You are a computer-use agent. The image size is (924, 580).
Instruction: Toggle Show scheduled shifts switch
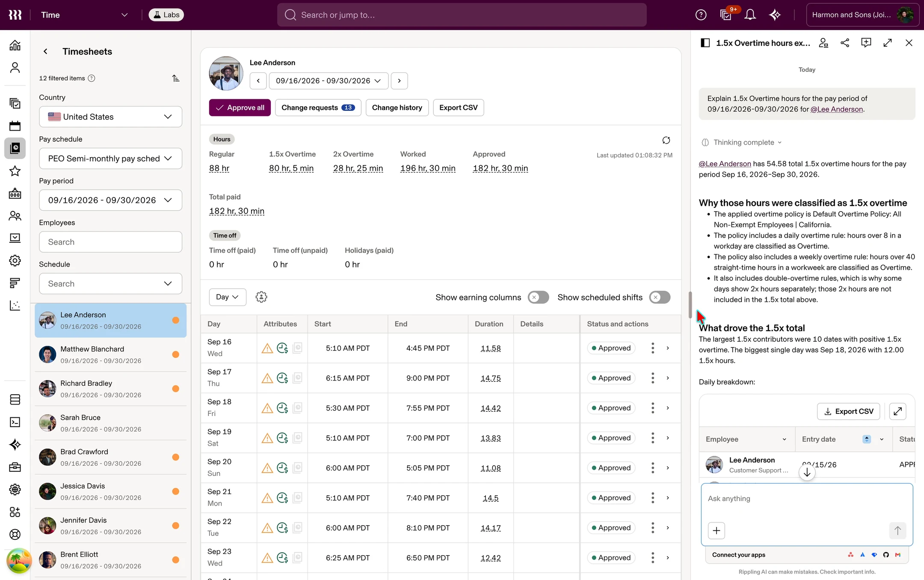point(660,297)
